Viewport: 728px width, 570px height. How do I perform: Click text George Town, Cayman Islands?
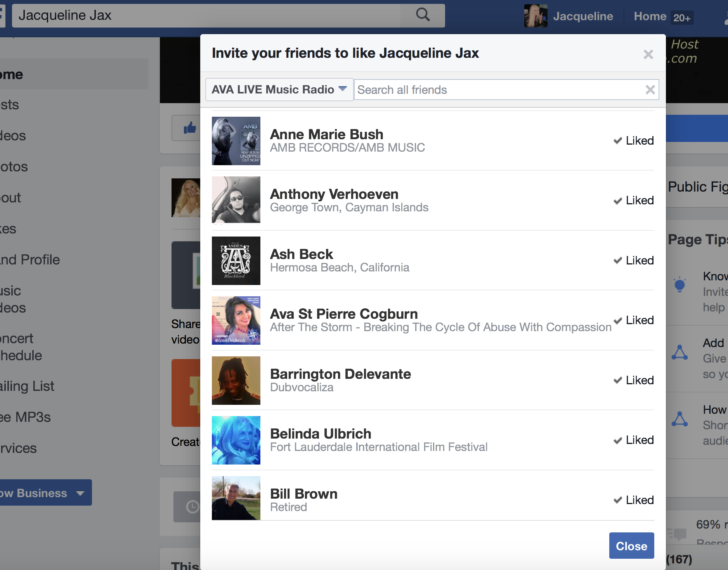coord(349,207)
